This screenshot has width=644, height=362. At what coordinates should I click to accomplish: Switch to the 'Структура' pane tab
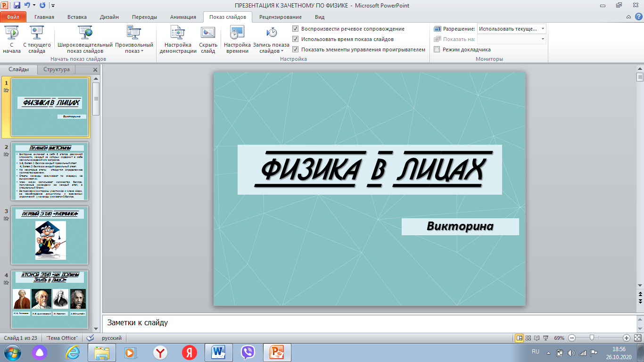click(x=57, y=69)
